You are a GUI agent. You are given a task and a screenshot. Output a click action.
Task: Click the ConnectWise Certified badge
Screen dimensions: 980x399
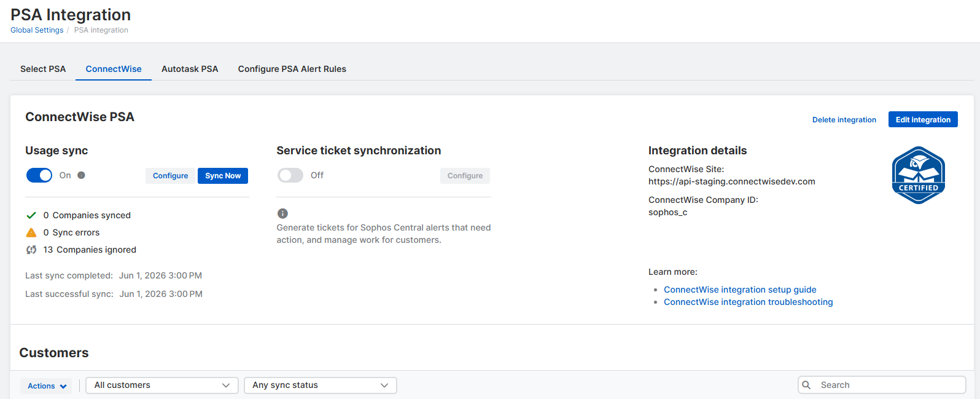pyautogui.click(x=918, y=175)
